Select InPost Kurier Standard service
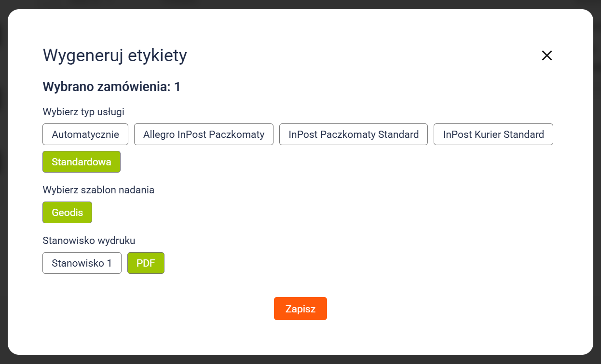 coord(493,135)
